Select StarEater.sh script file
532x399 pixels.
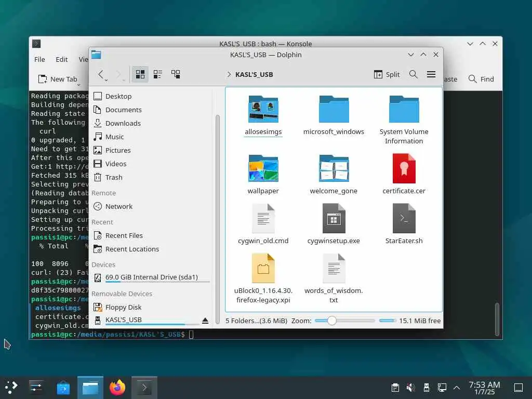(404, 224)
